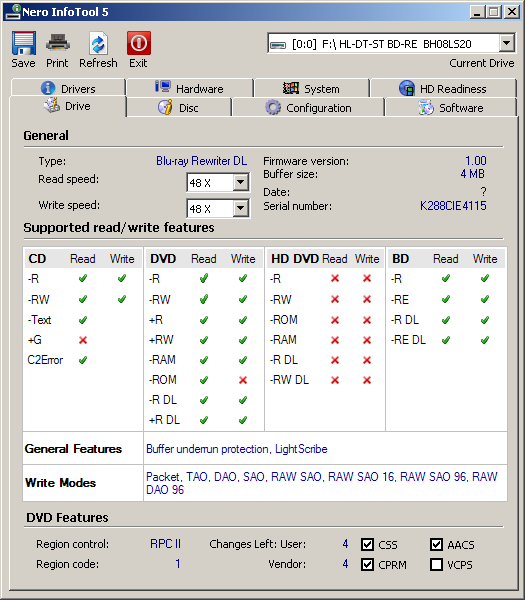525x600 pixels.
Task: Click the Refresh icon in toolbar
Action: [98, 43]
